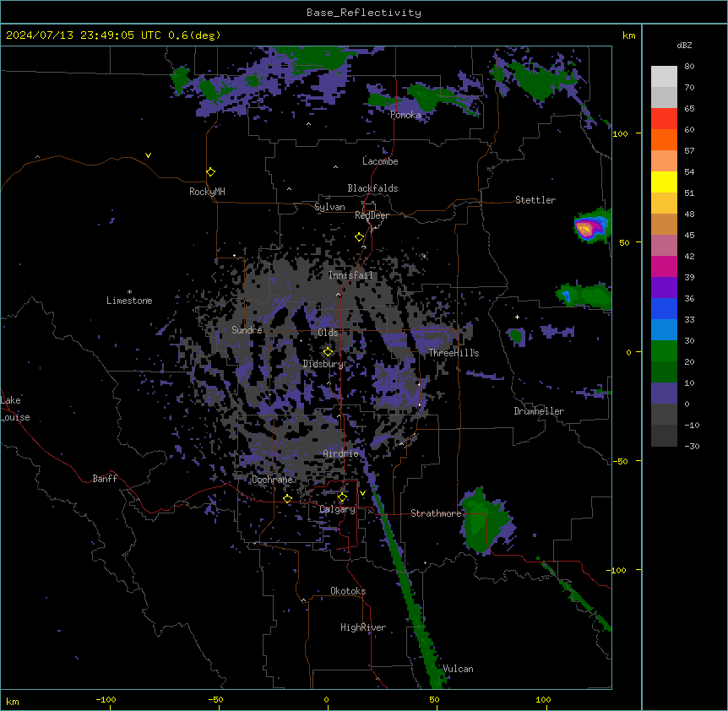Viewport: 728px width, 711px height.
Task: Click the Okotoks label
Action: (x=348, y=591)
